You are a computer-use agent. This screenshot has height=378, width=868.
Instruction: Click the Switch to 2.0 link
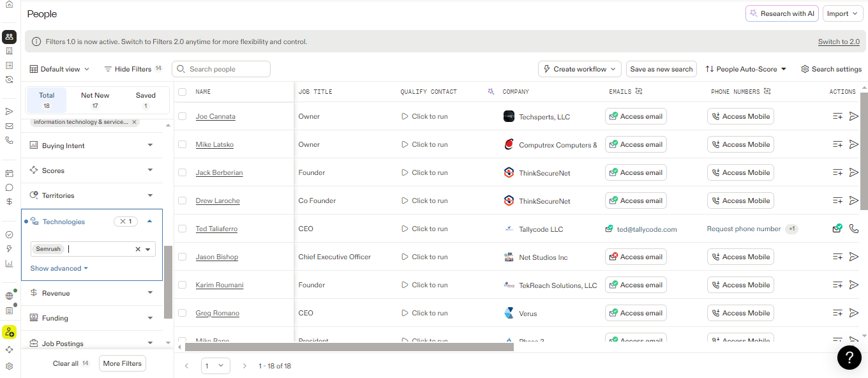click(x=839, y=42)
